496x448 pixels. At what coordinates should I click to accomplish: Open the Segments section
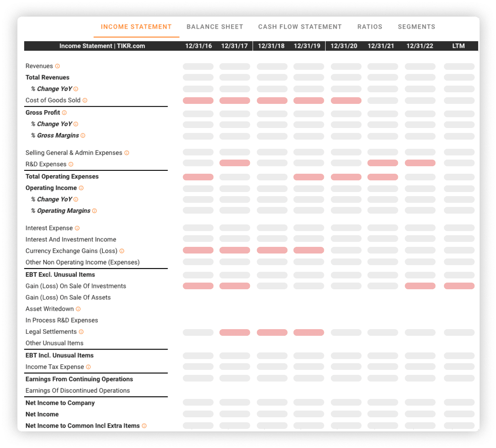[x=417, y=27]
